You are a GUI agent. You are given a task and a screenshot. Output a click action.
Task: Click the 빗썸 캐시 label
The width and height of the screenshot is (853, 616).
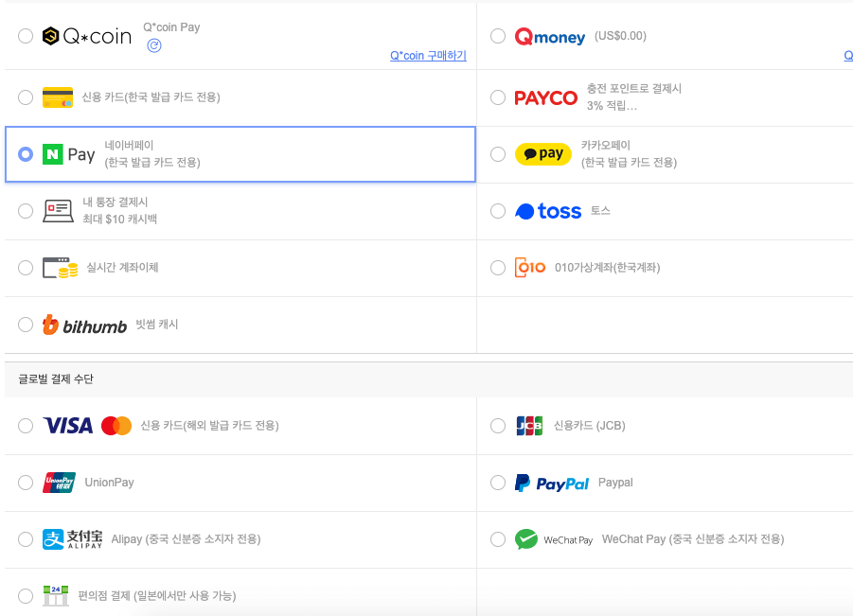(156, 325)
